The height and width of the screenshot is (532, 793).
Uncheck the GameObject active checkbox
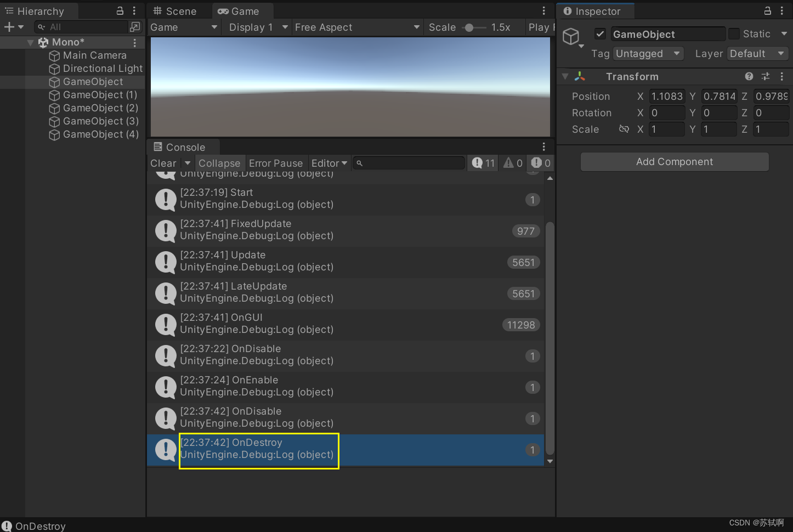pyautogui.click(x=600, y=33)
